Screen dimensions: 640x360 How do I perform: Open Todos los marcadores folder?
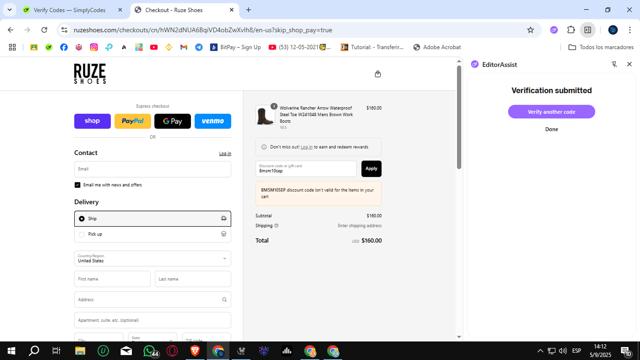tap(601, 47)
